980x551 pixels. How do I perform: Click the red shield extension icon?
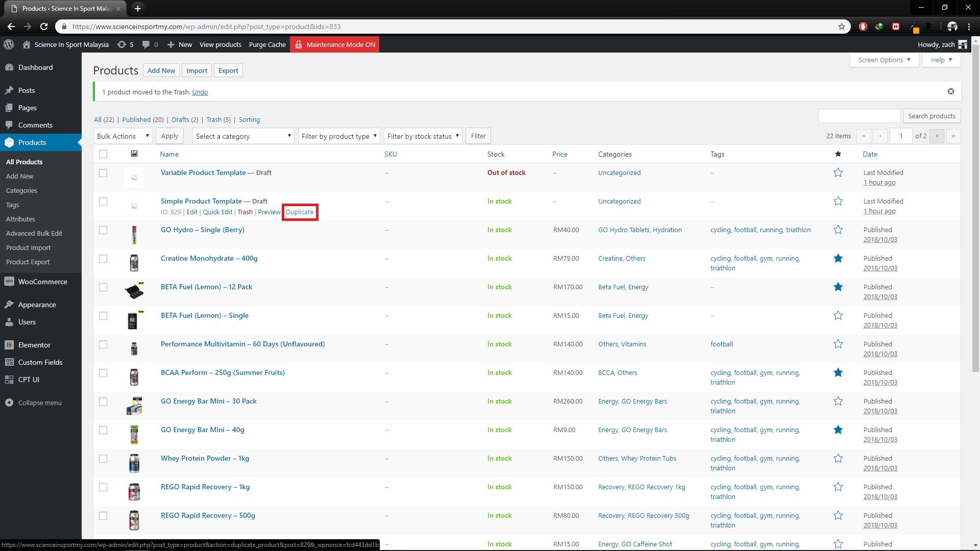[x=863, y=27]
